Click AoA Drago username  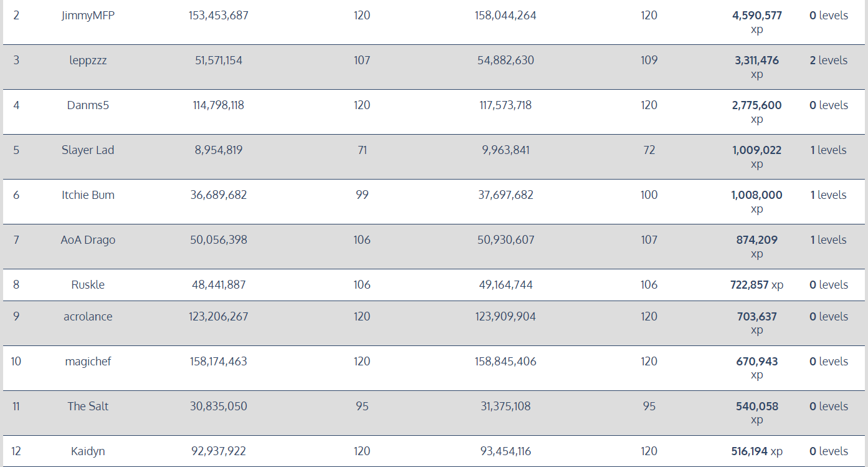tap(88, 240)
